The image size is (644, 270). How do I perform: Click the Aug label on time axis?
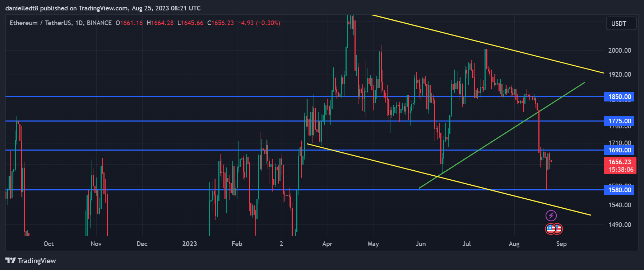[x=514, y=244]
